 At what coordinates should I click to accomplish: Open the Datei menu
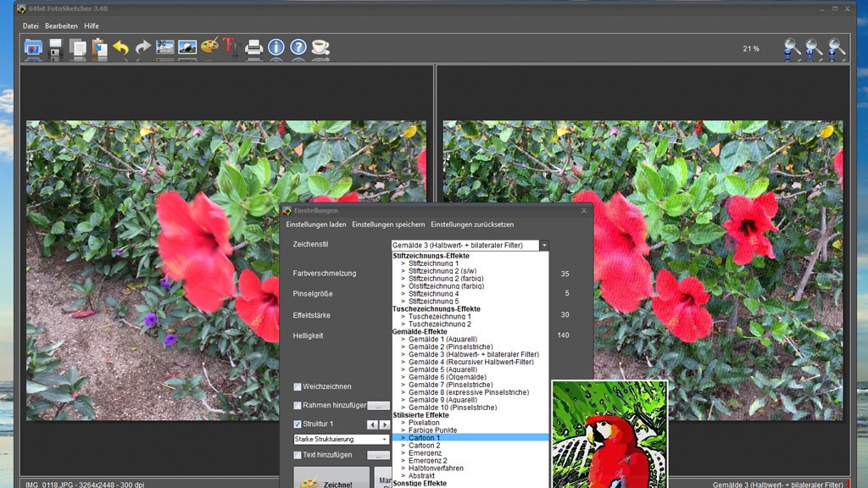pyautogui.click(x=30, y=25)
